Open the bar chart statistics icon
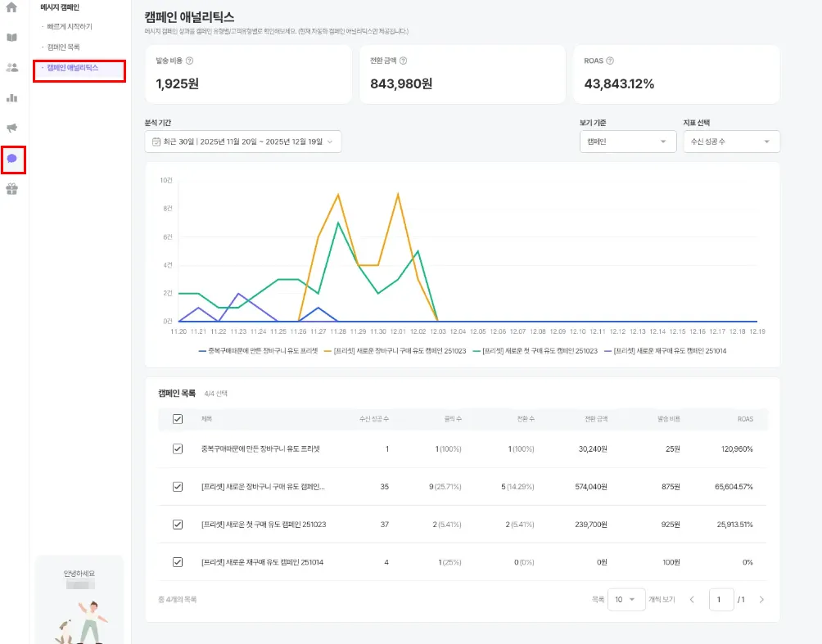 11,98
